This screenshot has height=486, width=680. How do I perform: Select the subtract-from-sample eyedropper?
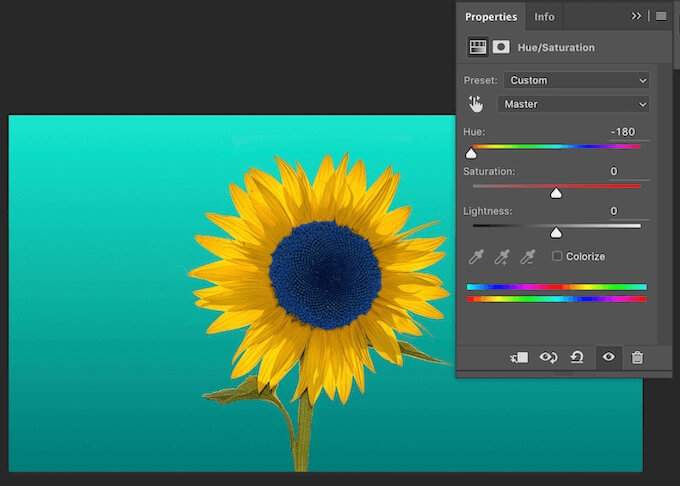(x=527, y=257)
